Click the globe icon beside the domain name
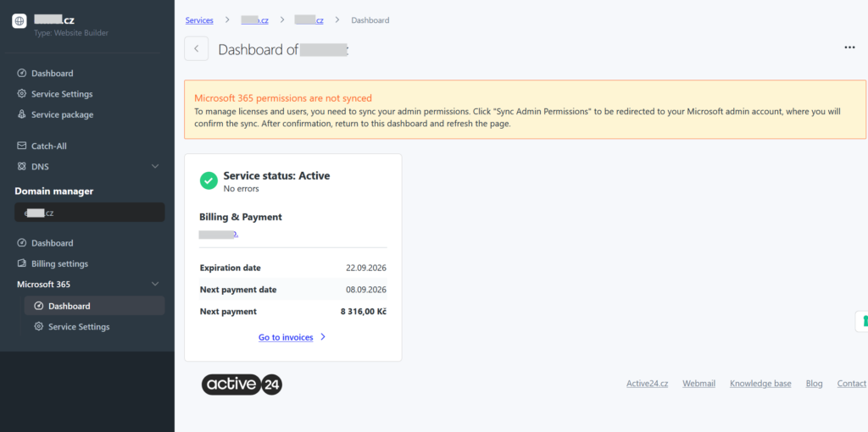868x432 pixels. pyautogui.click(x=19, y=22)
